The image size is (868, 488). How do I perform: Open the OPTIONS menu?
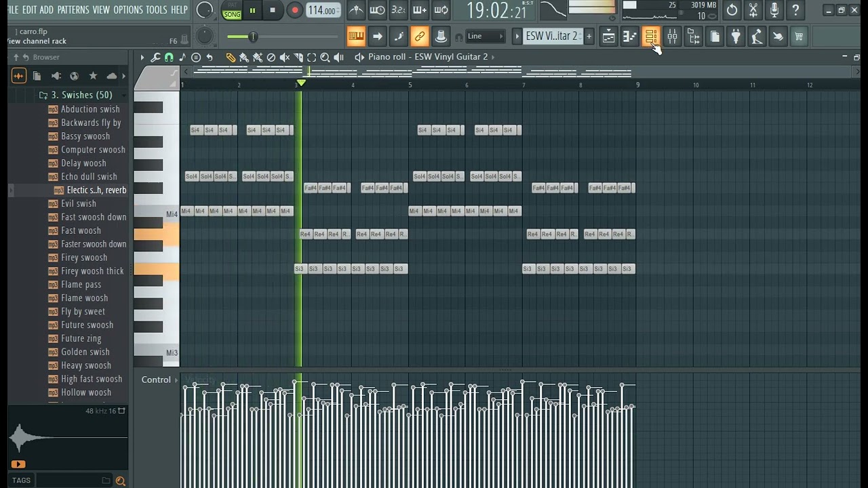pyautogui.click(x=128, y=9)
